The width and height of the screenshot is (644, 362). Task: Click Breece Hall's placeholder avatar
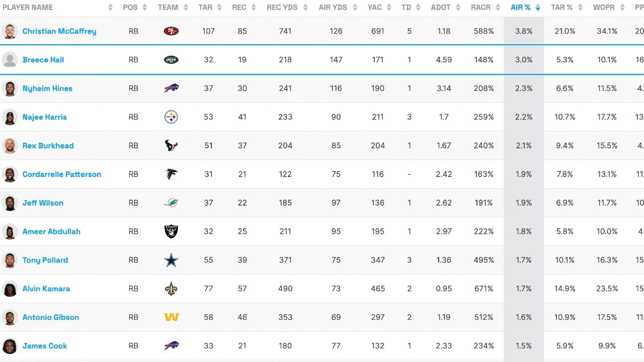[x=10, y=60]
